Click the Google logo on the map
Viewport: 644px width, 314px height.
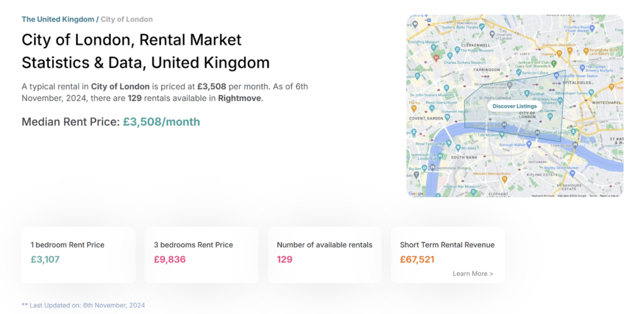[x=416, y=194]
